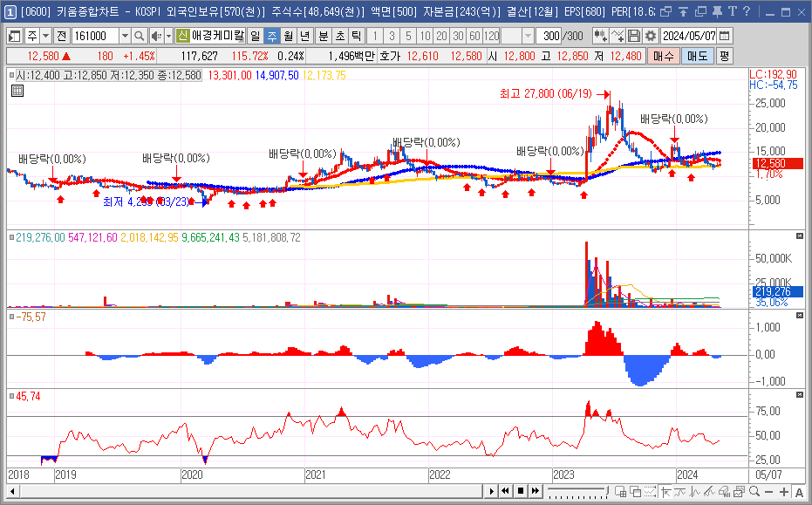
Task: Click the date field 2024/05/07
Action: point(689,36)
